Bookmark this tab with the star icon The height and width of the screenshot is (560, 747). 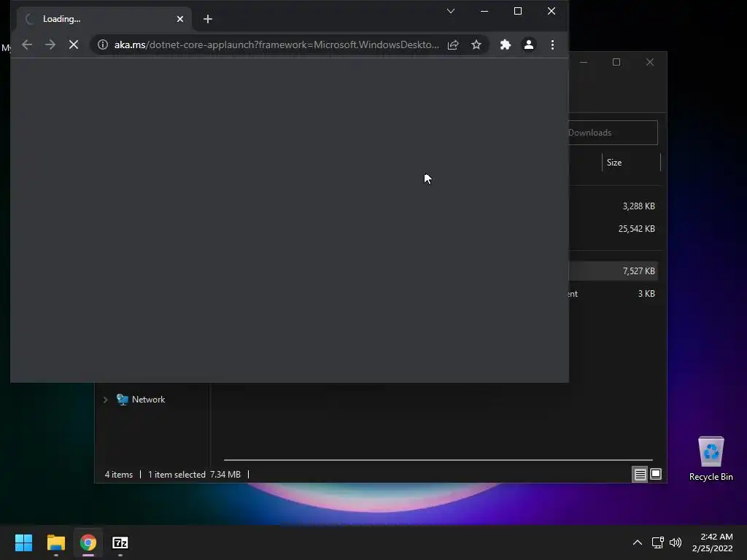pos(476,44)
